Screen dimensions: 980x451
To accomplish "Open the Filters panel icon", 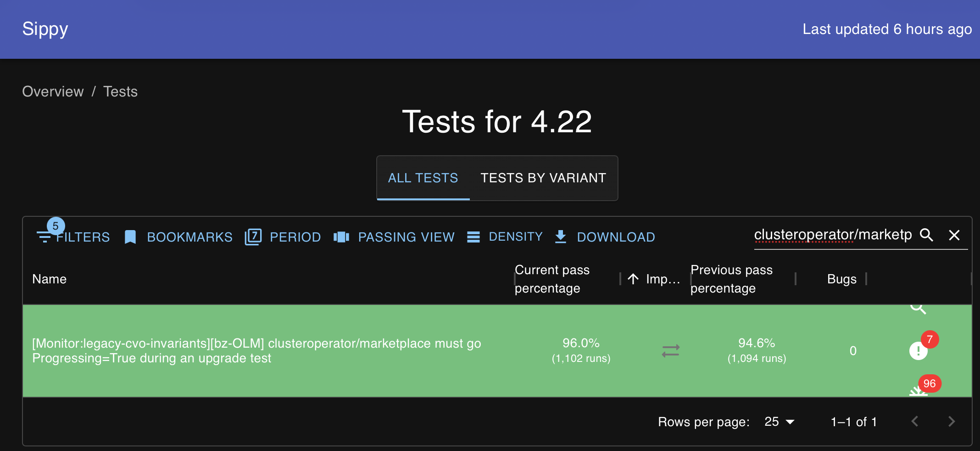I will pos(45,237).
